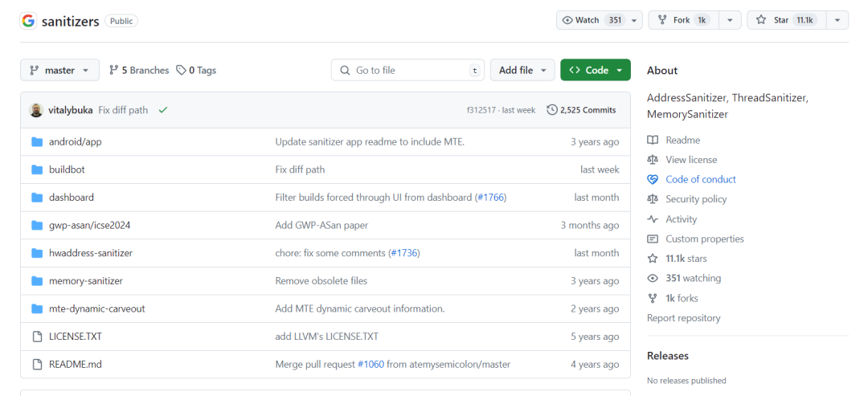View the 5 Branches link
The image size is (868, 396).
[x=139, y=70]
